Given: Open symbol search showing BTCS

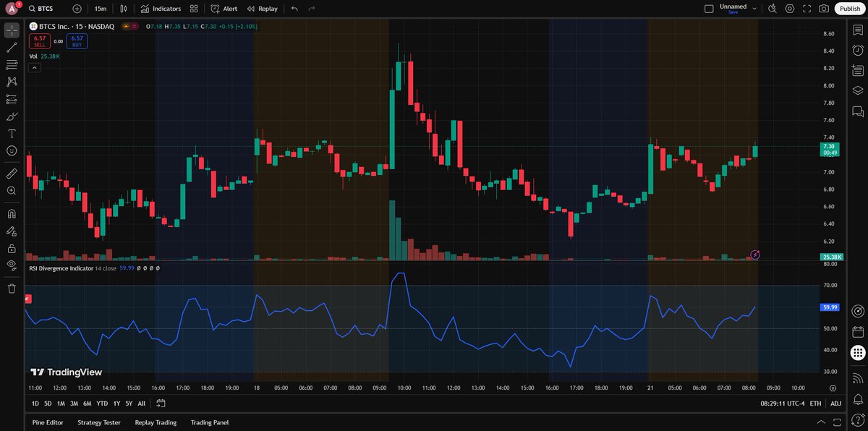Looking at the screenshot, I should pyautogui.click(x=43, y=9).
